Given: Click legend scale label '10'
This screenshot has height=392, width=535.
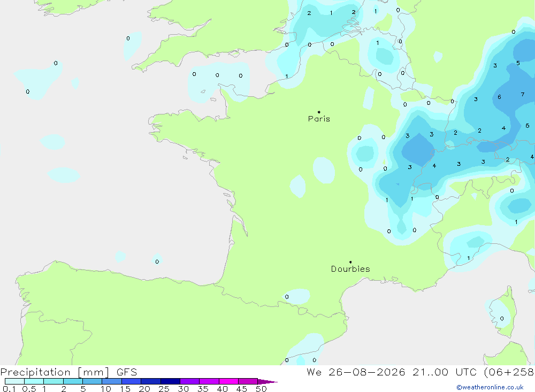Looking at the screenshot, I should pos(106,389).
